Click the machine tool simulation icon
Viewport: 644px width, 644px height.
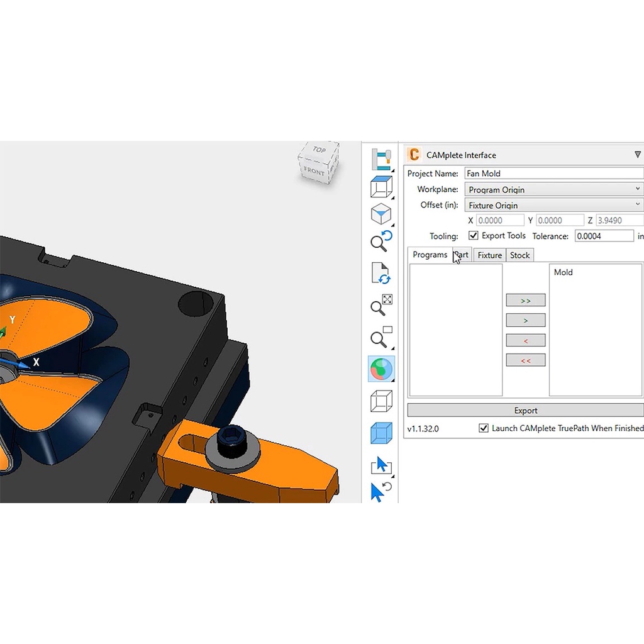tap(381, 159)
